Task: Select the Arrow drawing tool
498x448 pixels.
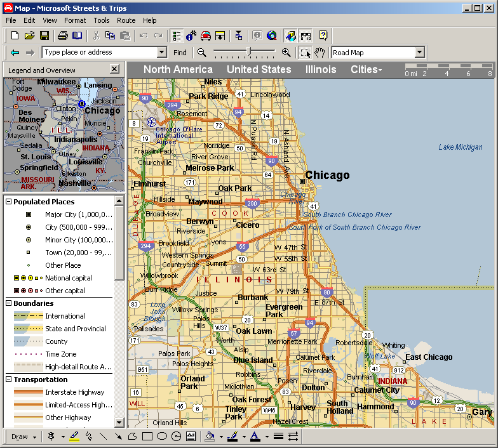Action: pyautogui.click(x=118, y=437)
